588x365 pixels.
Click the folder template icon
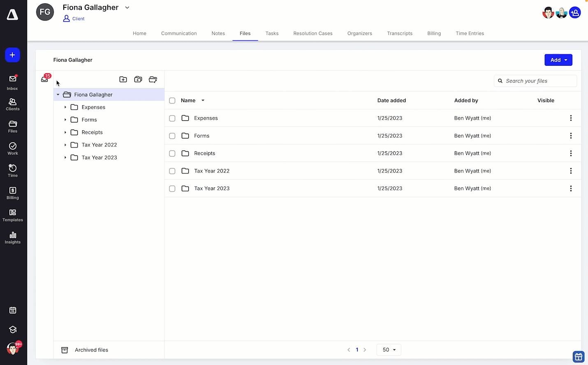tap(138, 79)
